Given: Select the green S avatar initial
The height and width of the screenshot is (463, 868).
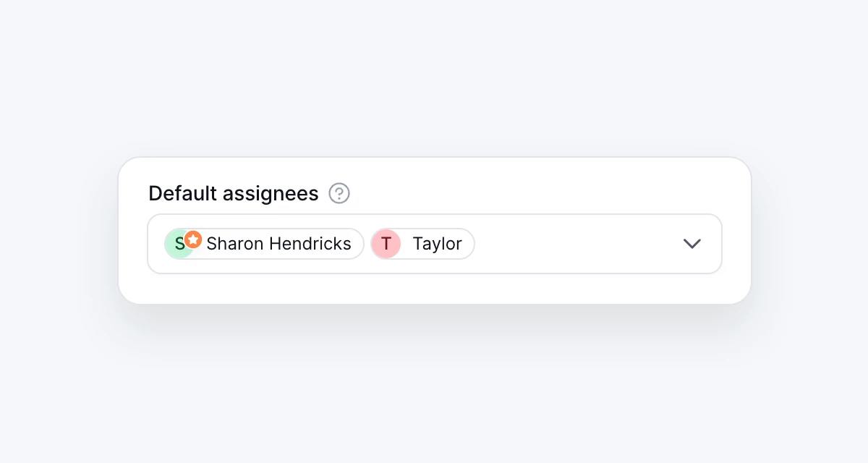Looking at the screenshot, I should click(179, 244).
